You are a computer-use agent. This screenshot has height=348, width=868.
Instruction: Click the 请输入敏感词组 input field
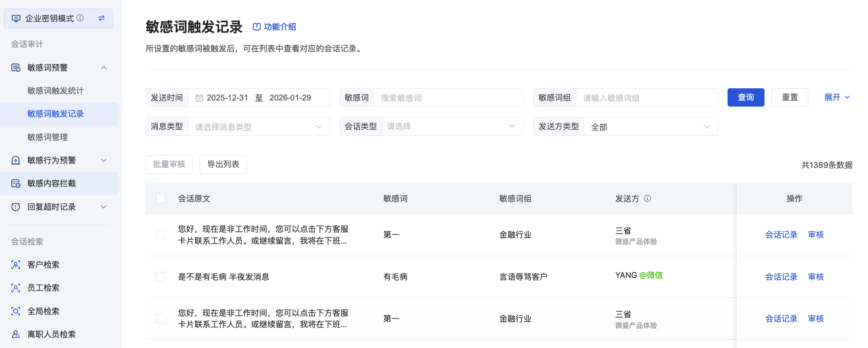(647, 98)
